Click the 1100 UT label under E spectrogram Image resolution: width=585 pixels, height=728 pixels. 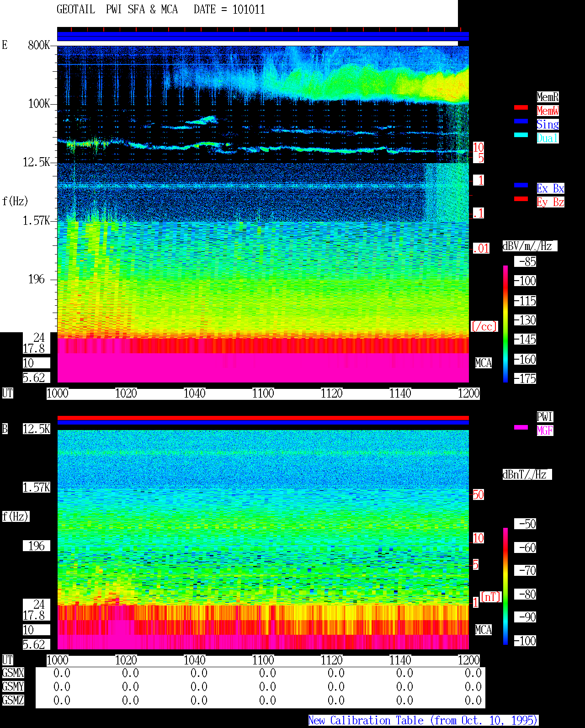click(x=263, y=393)
